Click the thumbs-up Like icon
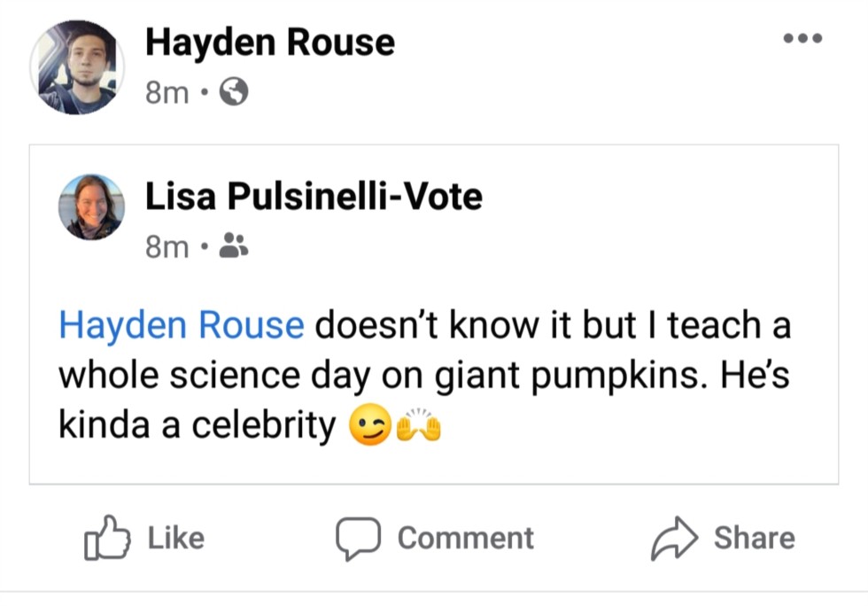The height and width of the screenshot is (606, 868). point(106,538)
